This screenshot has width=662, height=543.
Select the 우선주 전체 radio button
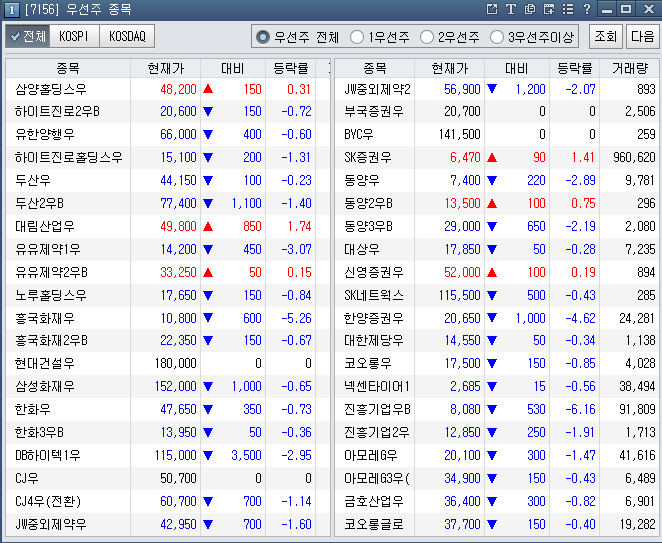(x=263, y=37)
